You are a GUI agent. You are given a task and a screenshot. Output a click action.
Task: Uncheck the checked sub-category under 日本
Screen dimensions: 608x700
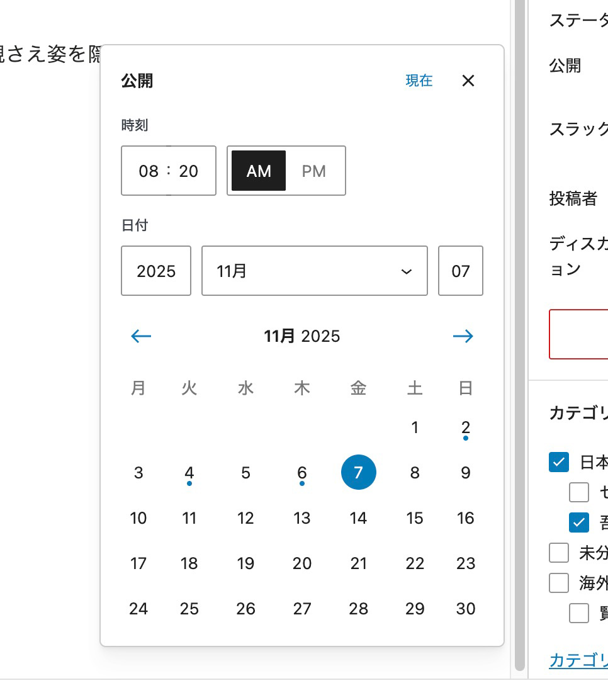tap(578, 522)
